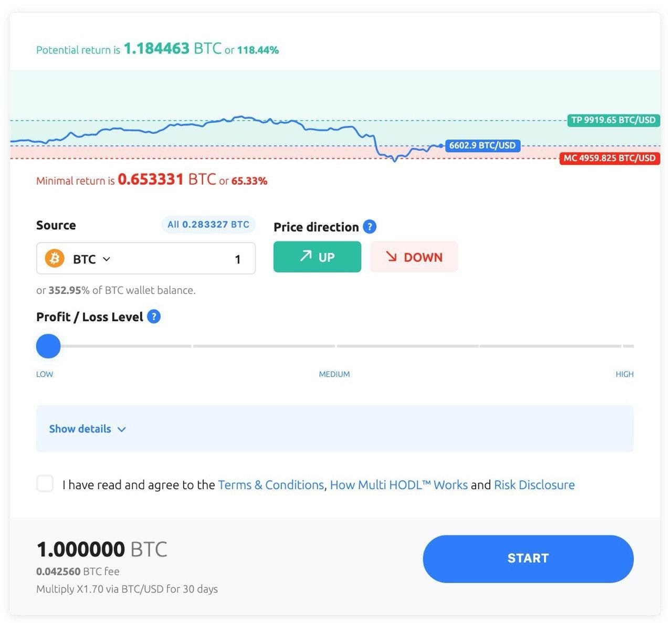Viewport: 672px width, 623px height.
Task: Click the UP arrow icon
Action: click(x=306, y=256)
